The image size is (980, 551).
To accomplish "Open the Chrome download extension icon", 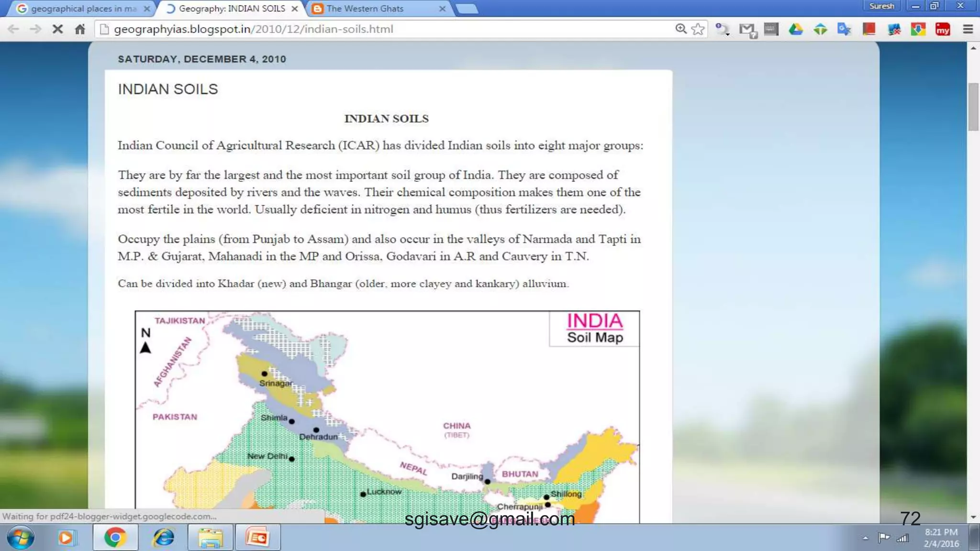I will 918,29.
